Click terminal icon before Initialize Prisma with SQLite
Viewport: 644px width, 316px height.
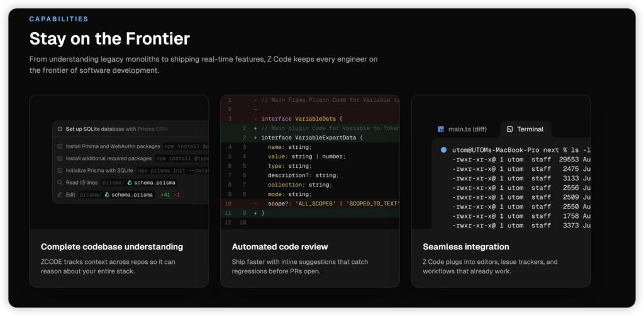(60, 170)
